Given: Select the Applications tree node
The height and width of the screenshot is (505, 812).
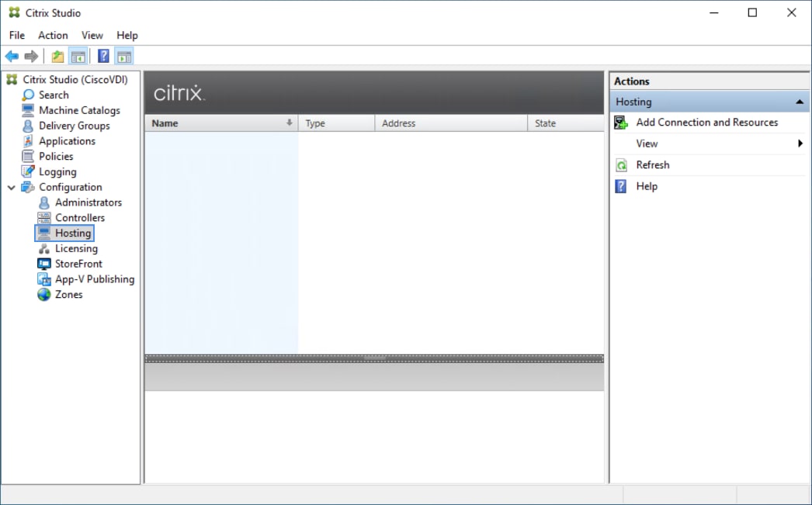Looking at the screenshot, I should 67,140.
